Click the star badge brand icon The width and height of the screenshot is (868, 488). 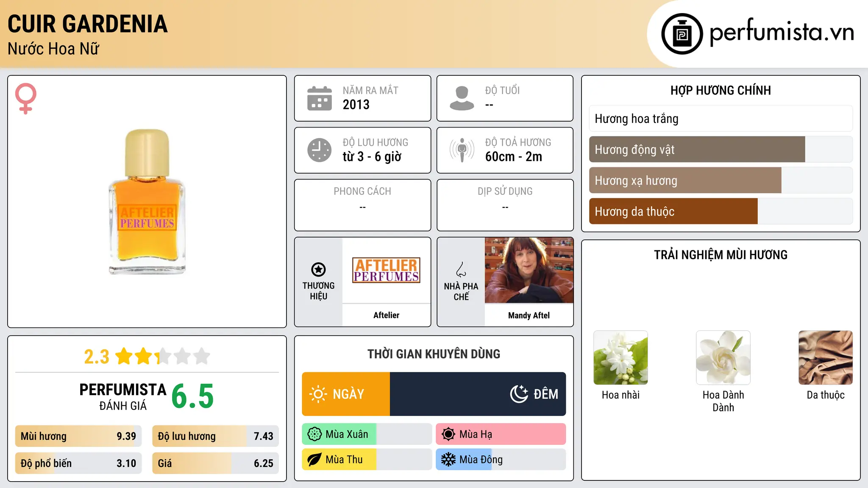tap(318, 269)
